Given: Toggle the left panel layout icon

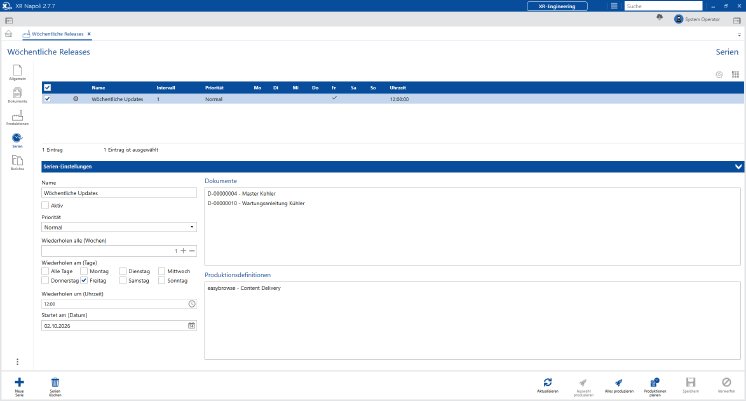Looking at the screenshot, I should (x=9, y=20).
